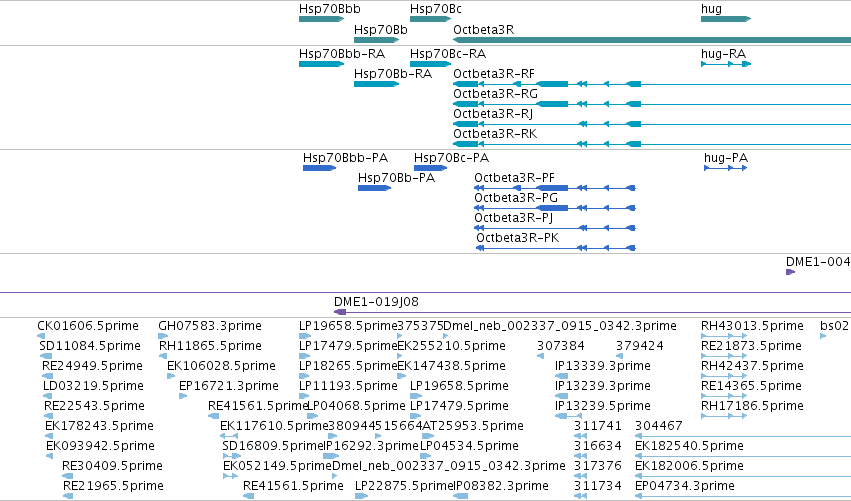The image size is (851, 501).
Task: Click the Octbeta3R-RK transcript label
Action: coord(495,134)
